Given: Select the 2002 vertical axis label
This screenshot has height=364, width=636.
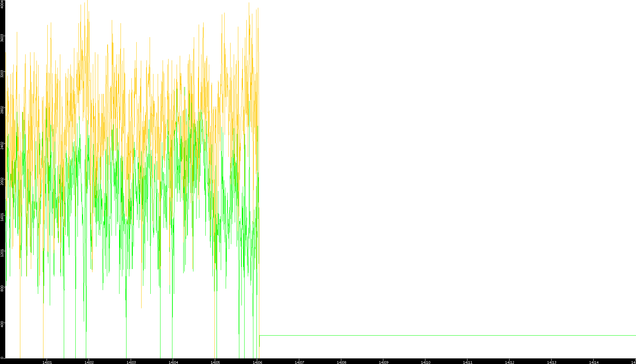Looking at the screenshot, I should point(2,181).
